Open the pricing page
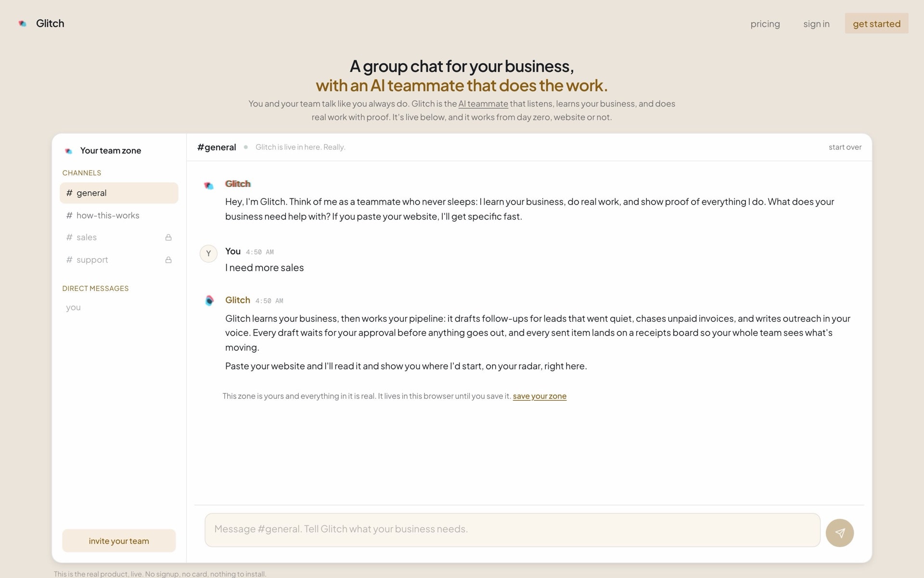 (x=765, y=24)
